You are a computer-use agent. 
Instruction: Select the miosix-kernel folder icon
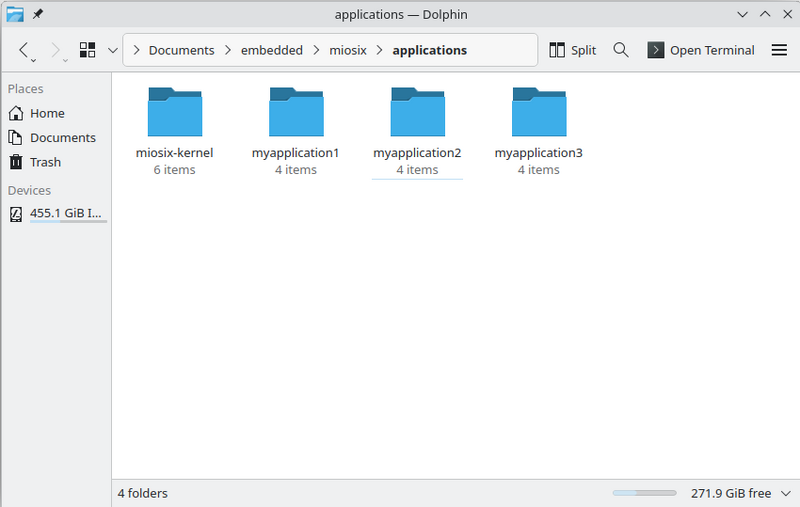tap(174, 112)
